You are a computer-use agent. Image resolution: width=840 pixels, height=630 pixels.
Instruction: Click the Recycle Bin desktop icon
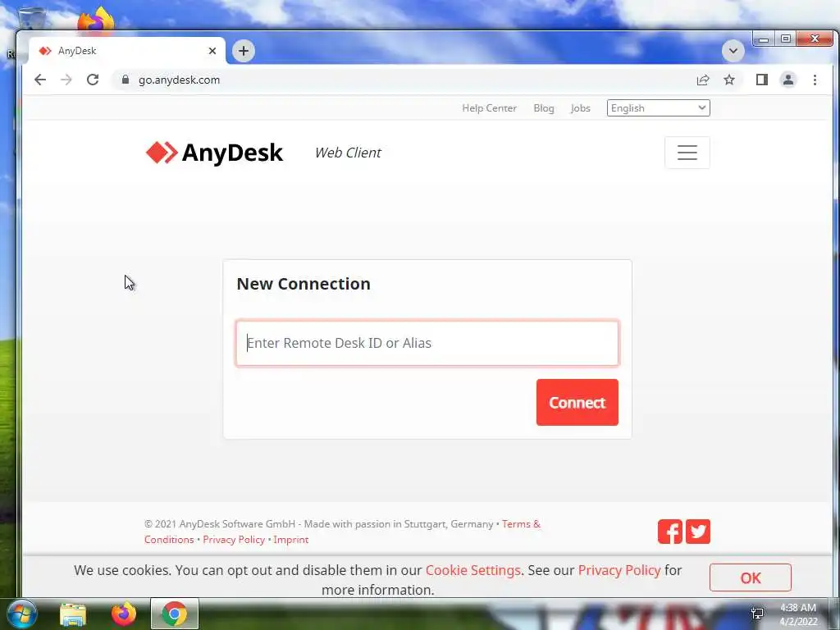click(x=31, y=16)
